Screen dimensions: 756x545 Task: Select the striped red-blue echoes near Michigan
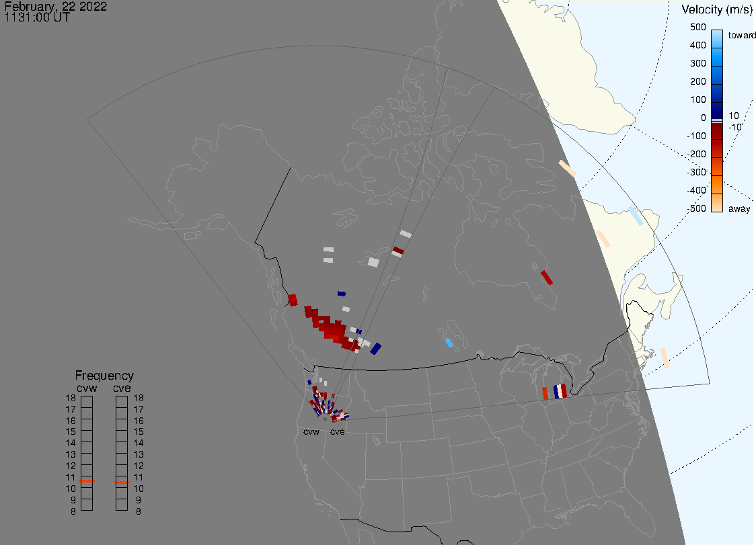556,392
